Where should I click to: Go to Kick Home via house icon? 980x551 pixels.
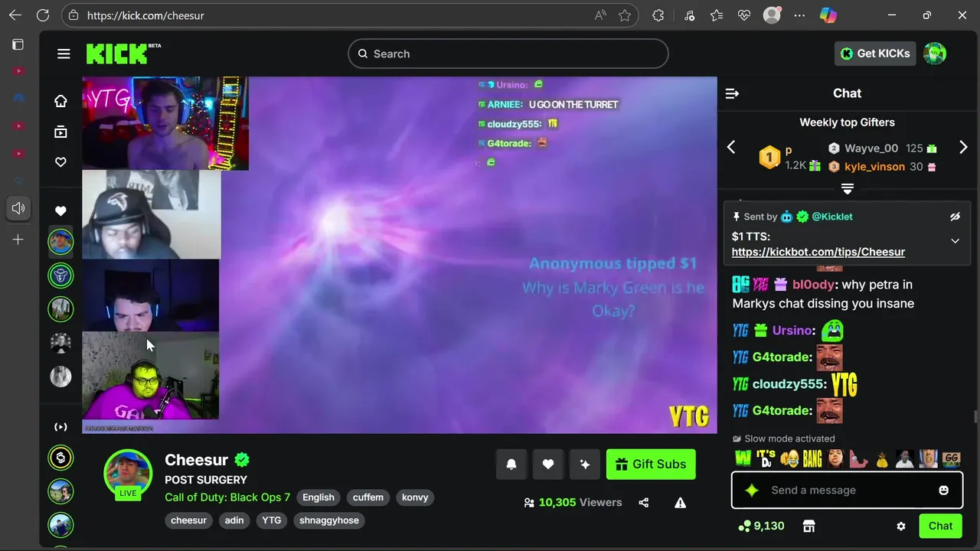pos(60,101)
